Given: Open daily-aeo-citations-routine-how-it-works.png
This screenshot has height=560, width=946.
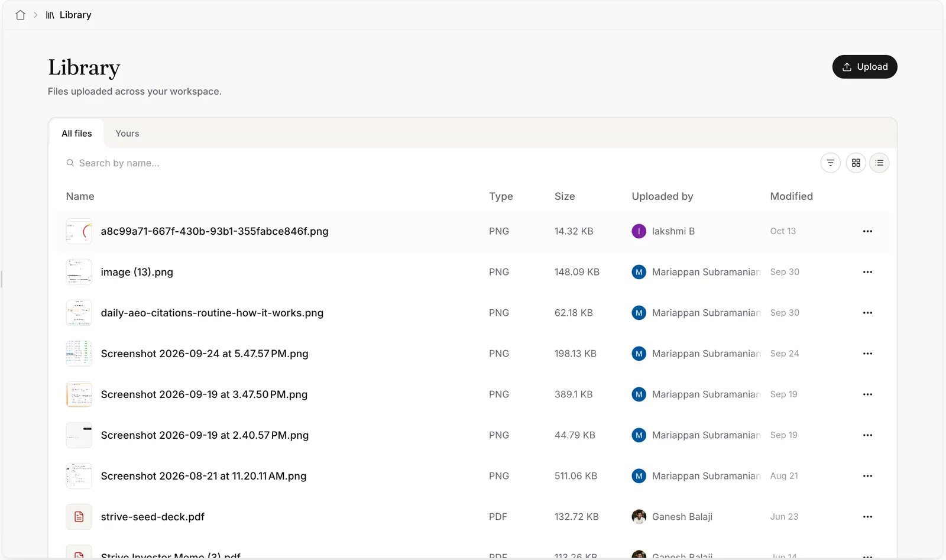Looking at the screenshot, I should (212, 313).
